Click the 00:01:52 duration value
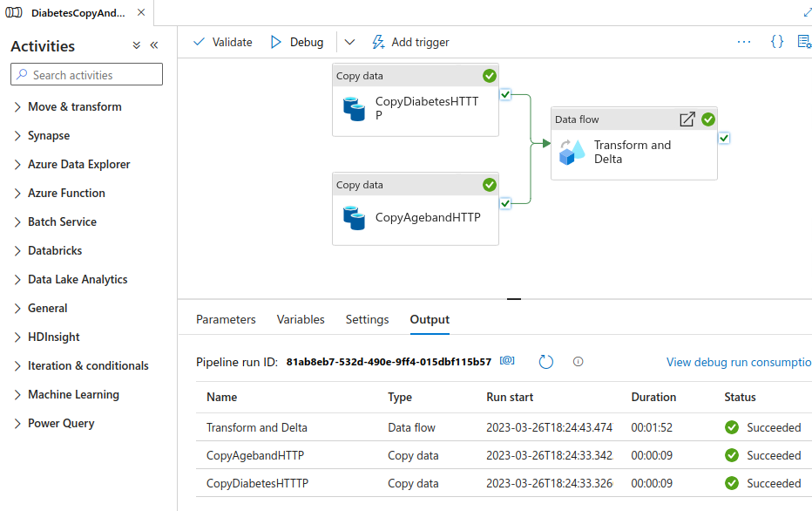 652,427
